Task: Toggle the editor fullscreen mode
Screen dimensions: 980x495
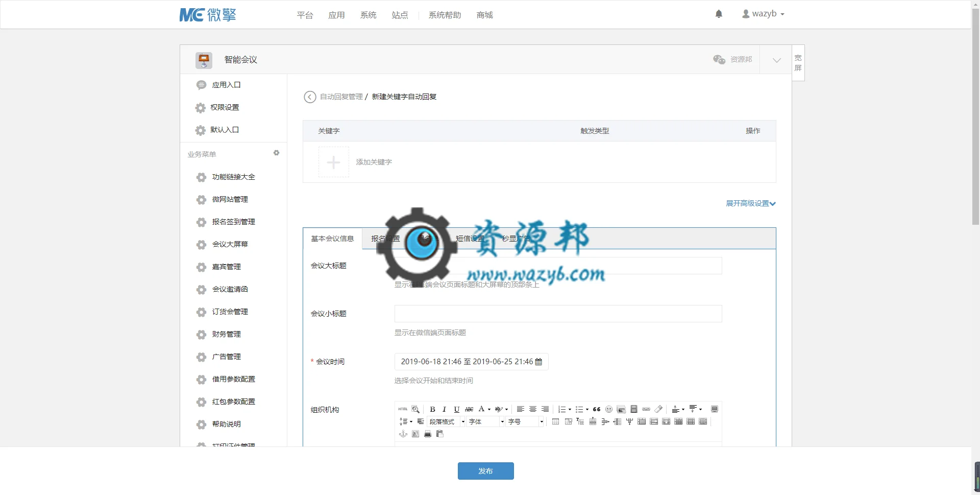Action: (715, 409)
